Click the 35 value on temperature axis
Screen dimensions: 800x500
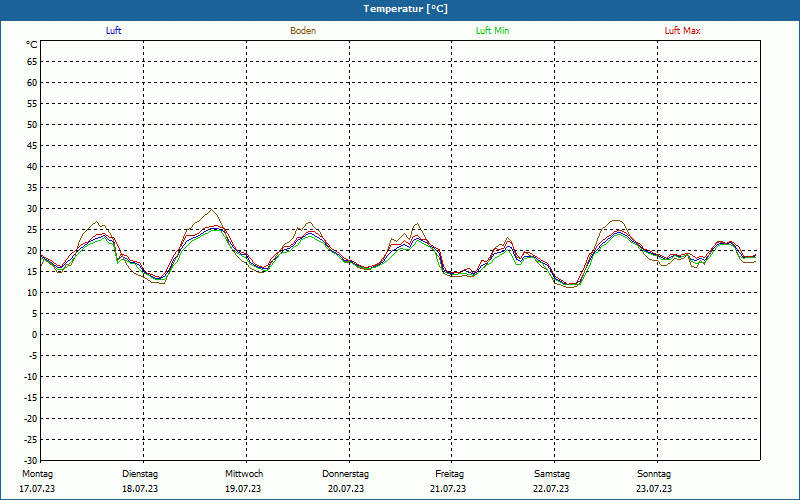pyautogui.click(x=32, y=188)
